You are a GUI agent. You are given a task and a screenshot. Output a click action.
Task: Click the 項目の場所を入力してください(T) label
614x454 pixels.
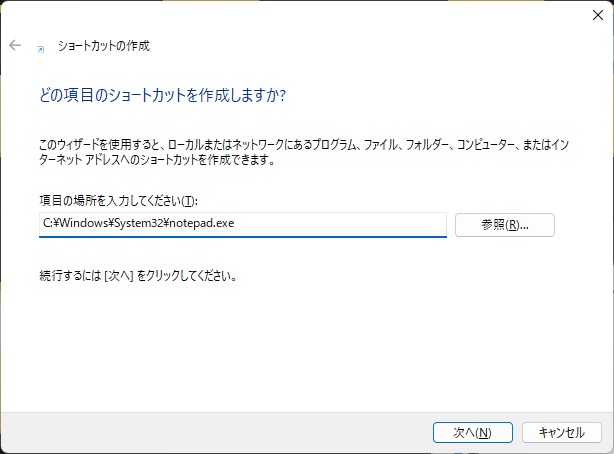pos(118,202)
